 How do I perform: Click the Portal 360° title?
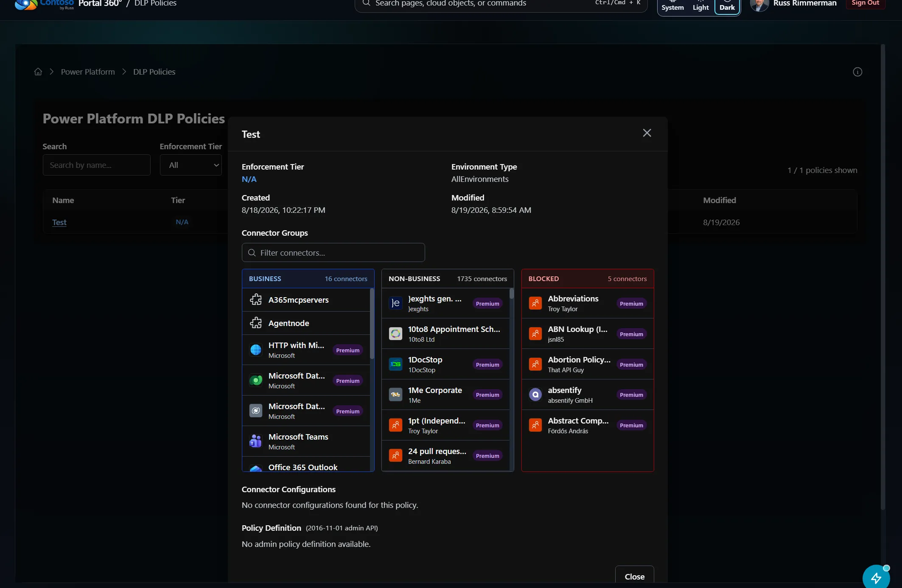(x=100, y=3)
